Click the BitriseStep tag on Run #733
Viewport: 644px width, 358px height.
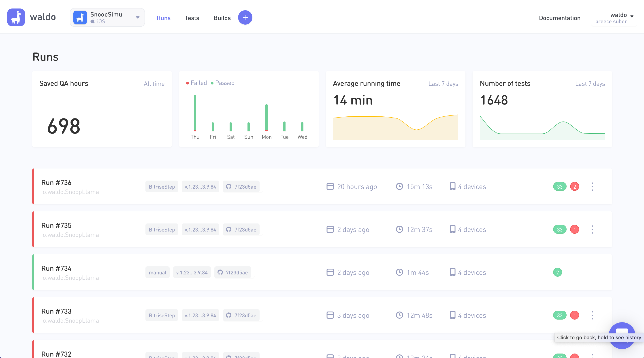click(x=162, y=315)
